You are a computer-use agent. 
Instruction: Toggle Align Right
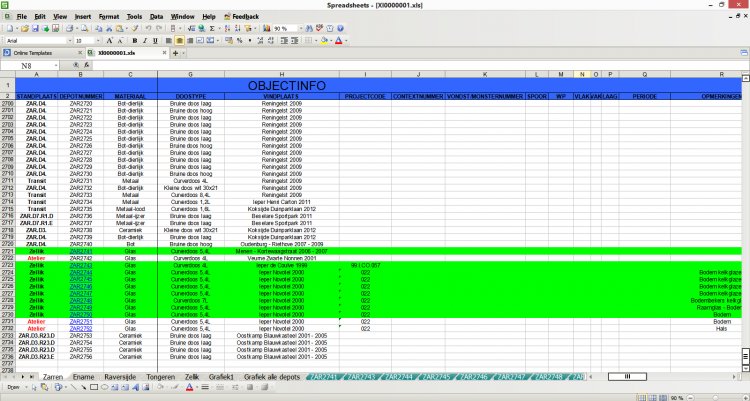(190, 41)
